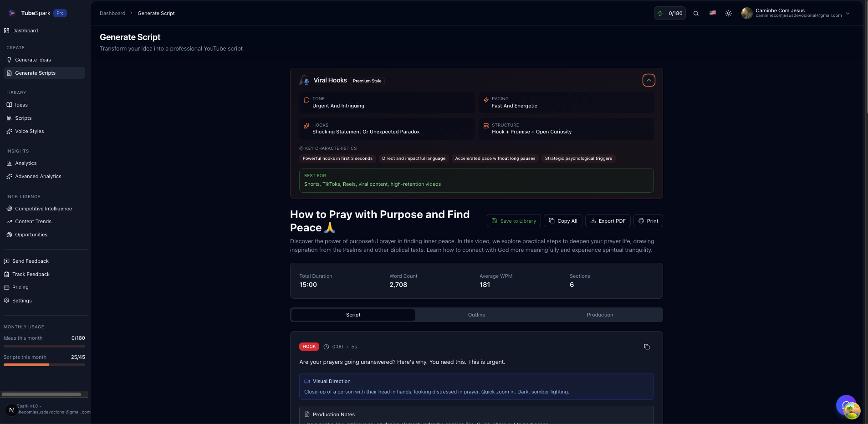Screen dimensions: 868x424
Task: Collapse the Viral Hooks panel
Action: pos(648,80)
